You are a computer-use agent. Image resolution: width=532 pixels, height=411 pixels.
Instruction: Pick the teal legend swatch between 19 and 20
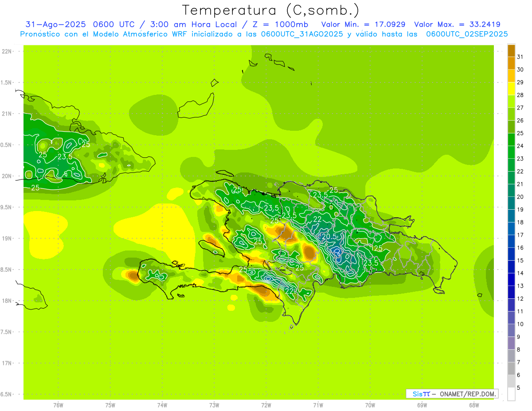click(512, 204)
